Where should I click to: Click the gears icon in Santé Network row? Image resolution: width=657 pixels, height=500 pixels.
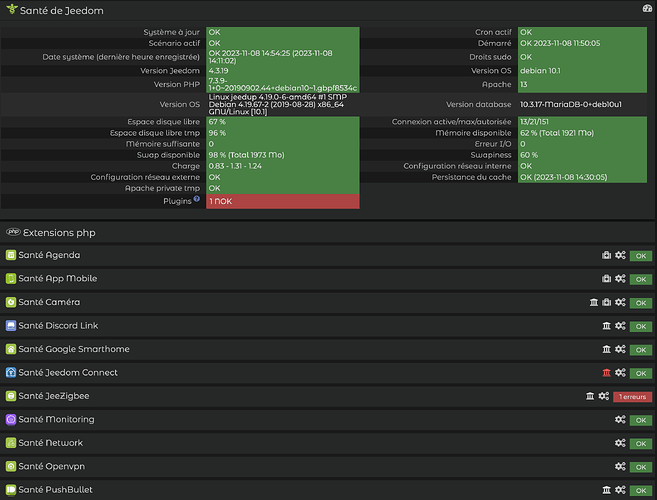pos(620,443)
